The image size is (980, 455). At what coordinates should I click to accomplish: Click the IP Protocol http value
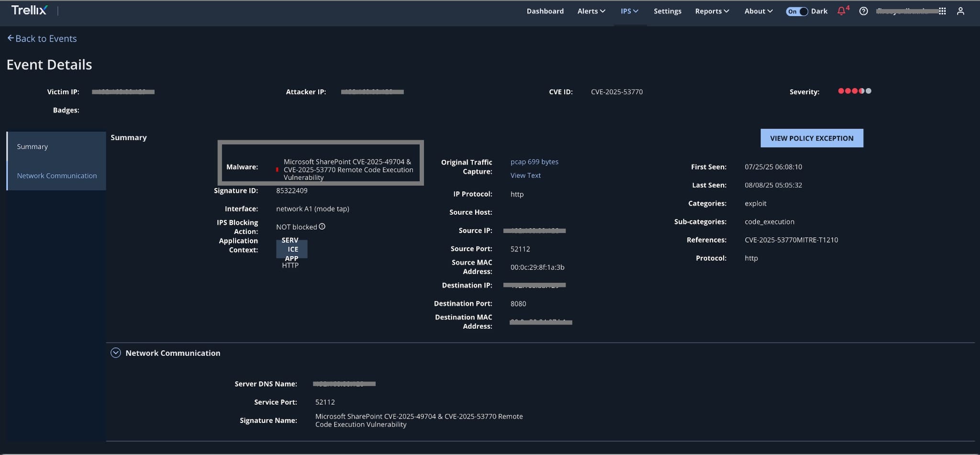[x=517, y=194]
